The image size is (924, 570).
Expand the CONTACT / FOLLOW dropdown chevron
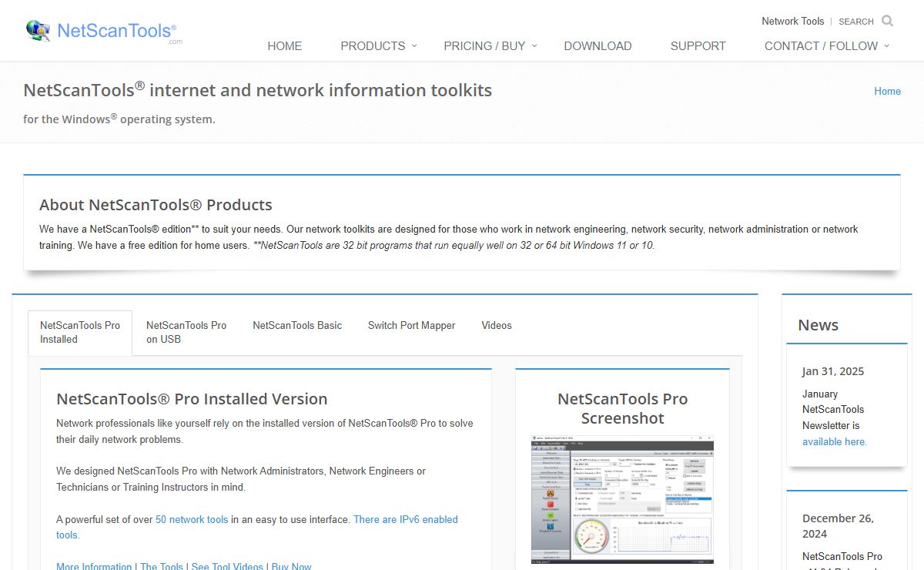coord(886,46)
